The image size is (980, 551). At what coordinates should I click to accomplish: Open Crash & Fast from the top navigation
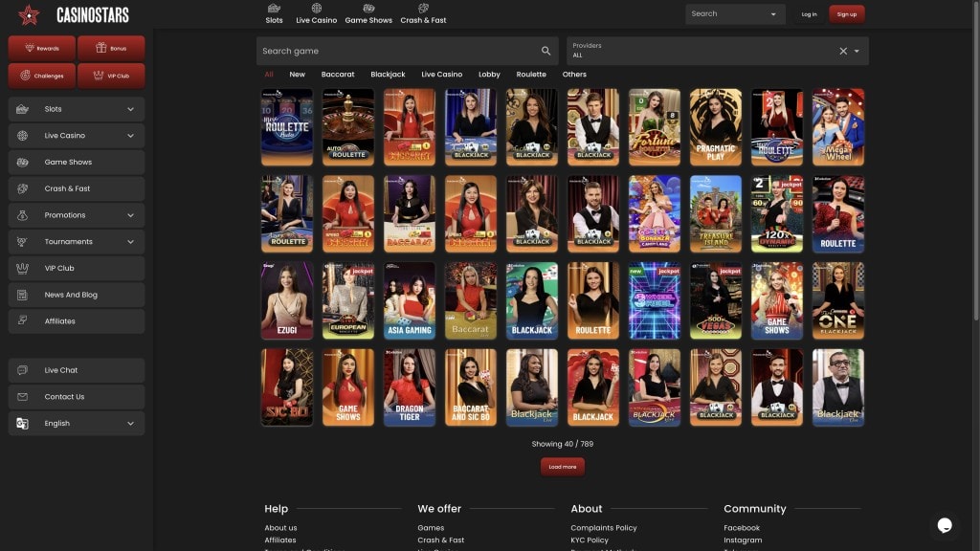click(x=423, y=13)
